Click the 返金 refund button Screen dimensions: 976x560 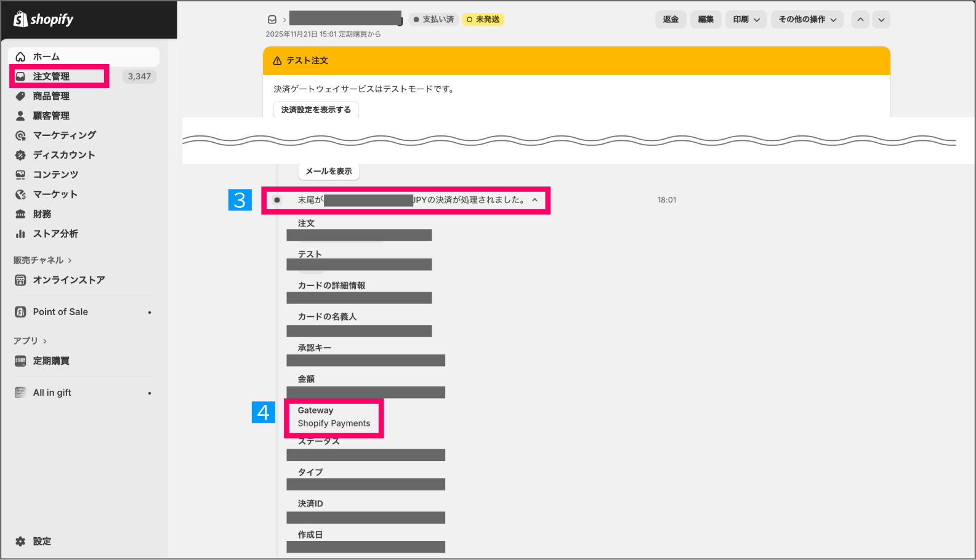[x=671, y=20]
